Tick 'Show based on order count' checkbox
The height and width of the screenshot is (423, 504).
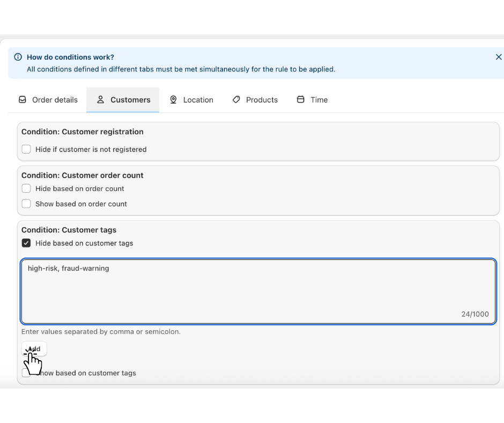(x=26, y=204)
